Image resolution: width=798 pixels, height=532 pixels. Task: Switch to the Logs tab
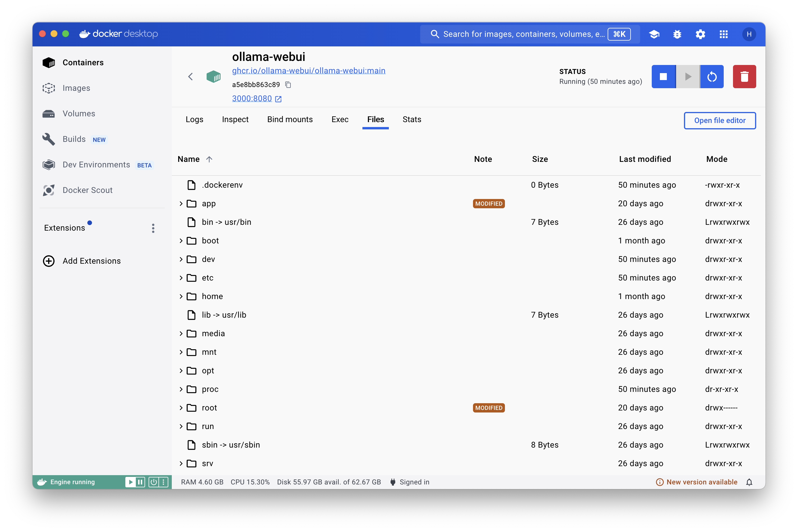194,120
